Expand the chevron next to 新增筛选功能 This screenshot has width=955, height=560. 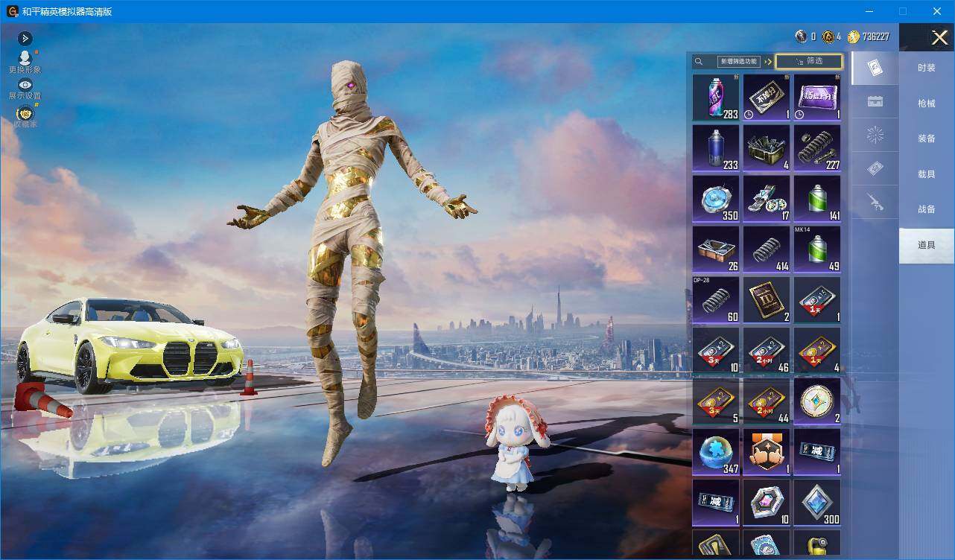(767, 62)
